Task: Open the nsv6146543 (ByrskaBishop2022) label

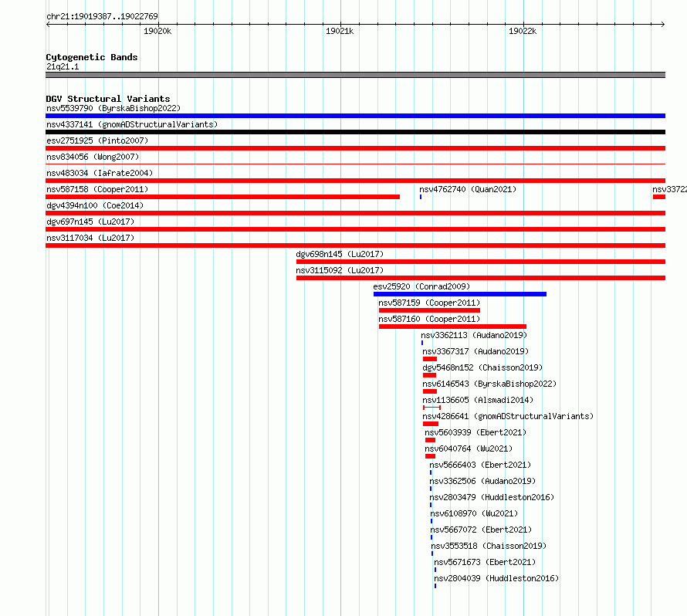Action: (x=489, y=384)
